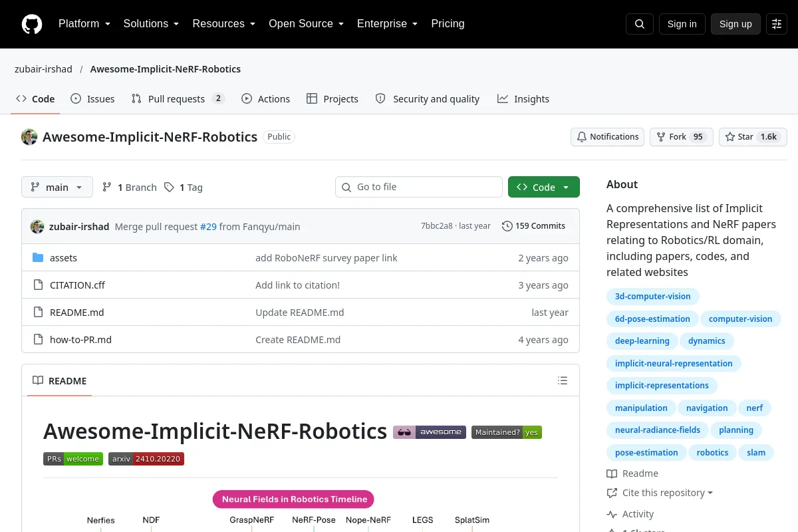This screenshot has width=798, height=532.
Task: Click the PRs welcome badge
Action: pos(73,459)
